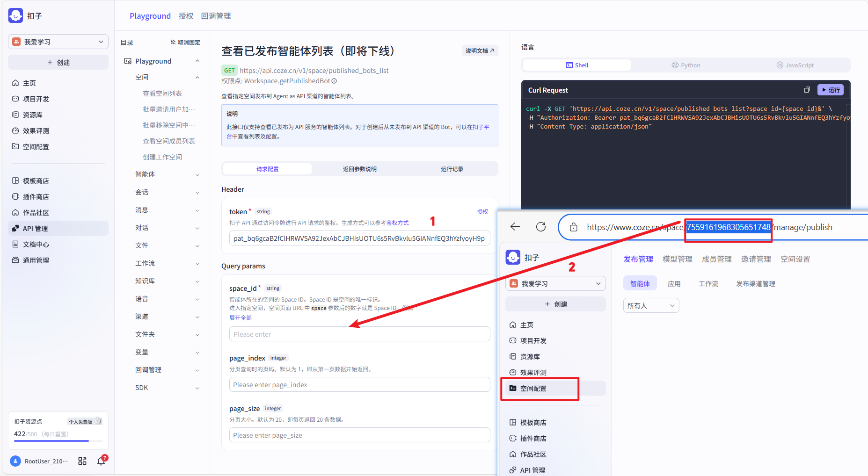Image resolution: width=868 pixels, height=476 pixels.
Task: Click 空间配置 in overlay window sidebar
Action: [x=555, y=388]
